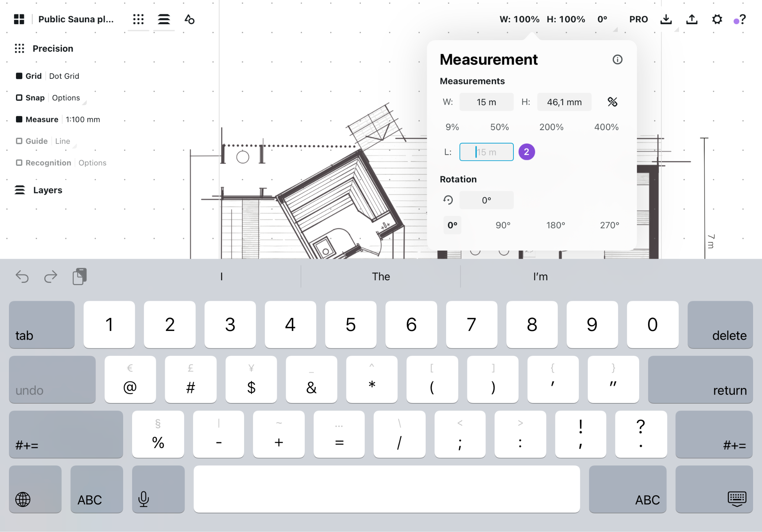Screen dimensions: 762x532
Task: Tap the 1 key
Action: (109, 325)
